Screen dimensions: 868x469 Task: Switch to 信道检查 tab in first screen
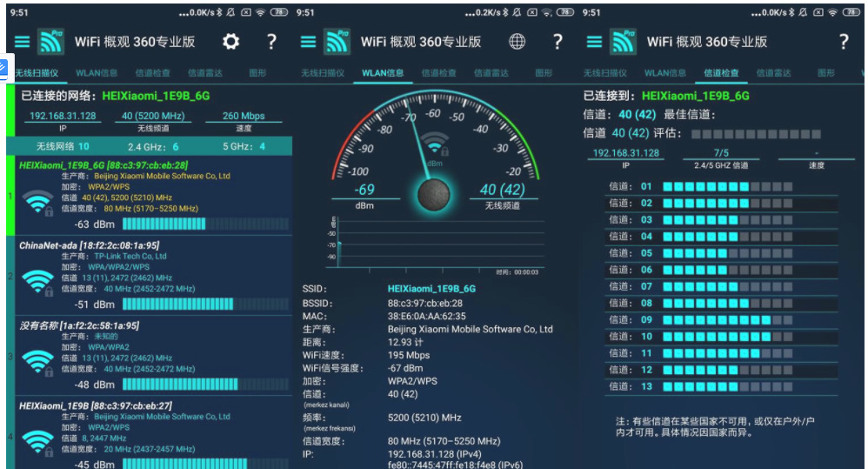click(x=153, y=73)
